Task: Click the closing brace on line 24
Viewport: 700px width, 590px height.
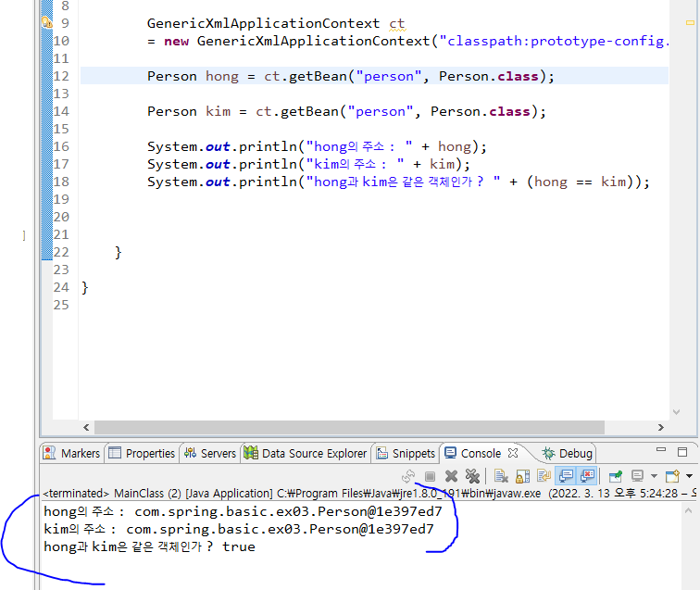Action: (x=85, y=288)
